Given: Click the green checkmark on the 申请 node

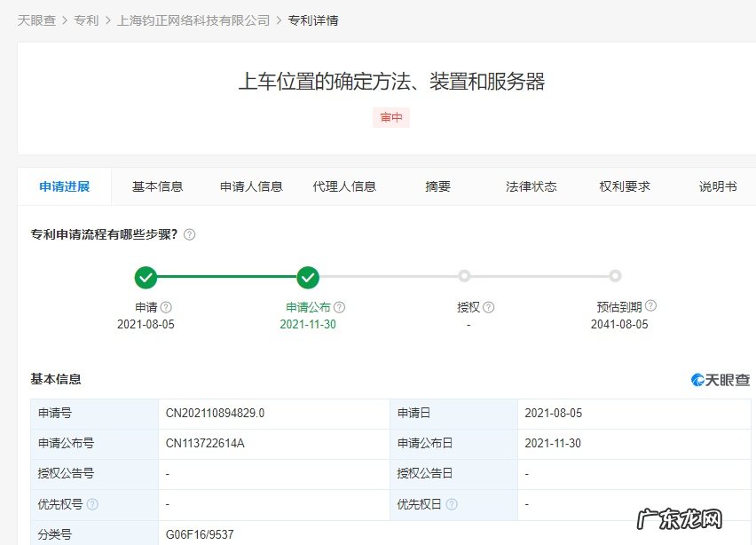Looking at the screenshot, I should coord(146,277).
